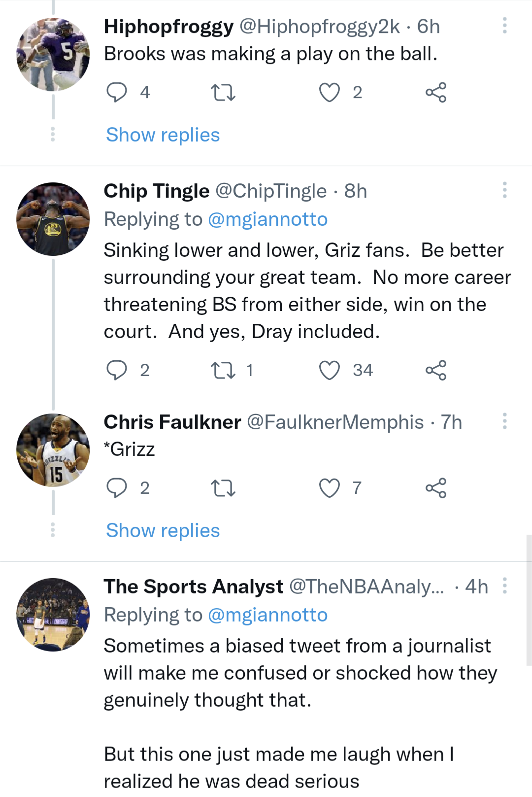532x797 pixels.
Task: Like Chris Faulkner's "*Grizz" reply
Action: pos(330,489)
